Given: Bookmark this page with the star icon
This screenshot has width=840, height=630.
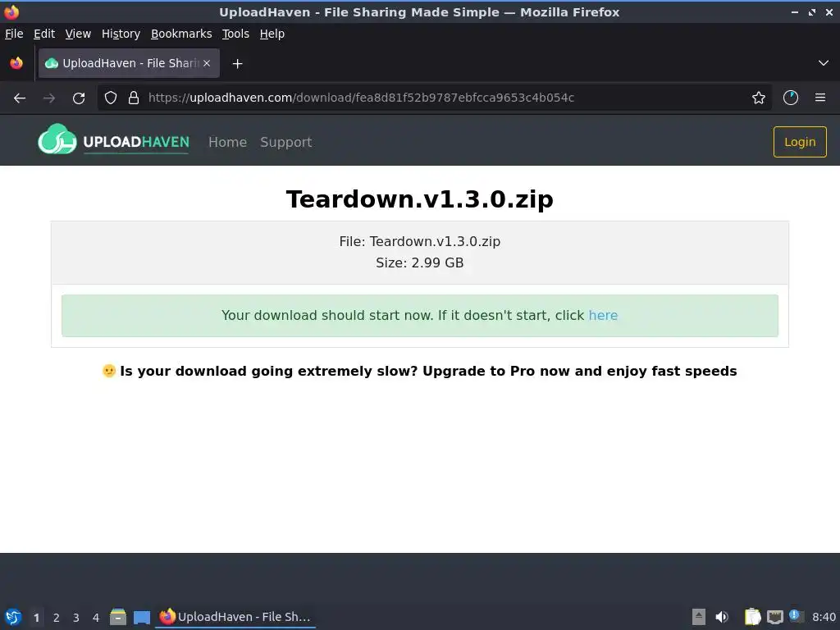Looking at the screenshot, I should (759, 98).
